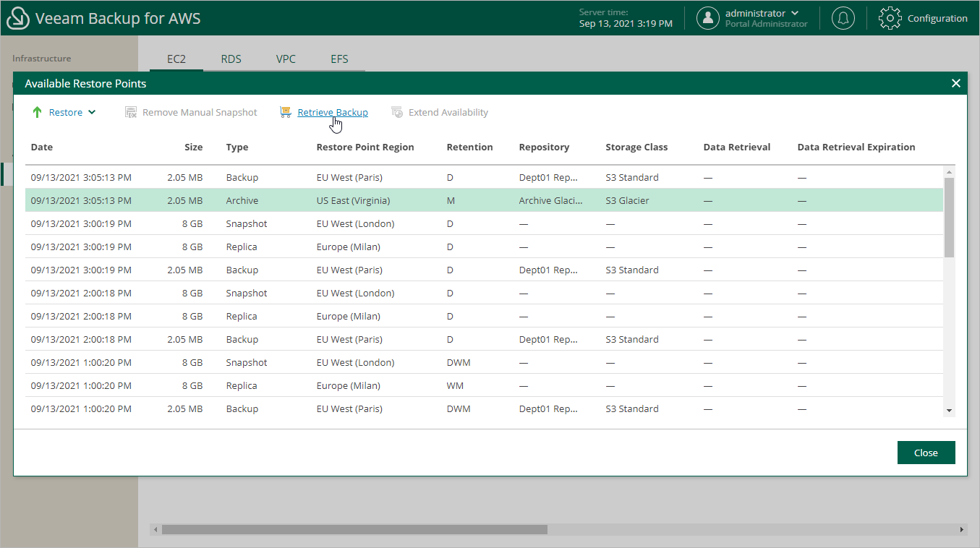Screen dimensions: 980x548
Task: Click the Extend Availability icon
Action: pos(397,112)
